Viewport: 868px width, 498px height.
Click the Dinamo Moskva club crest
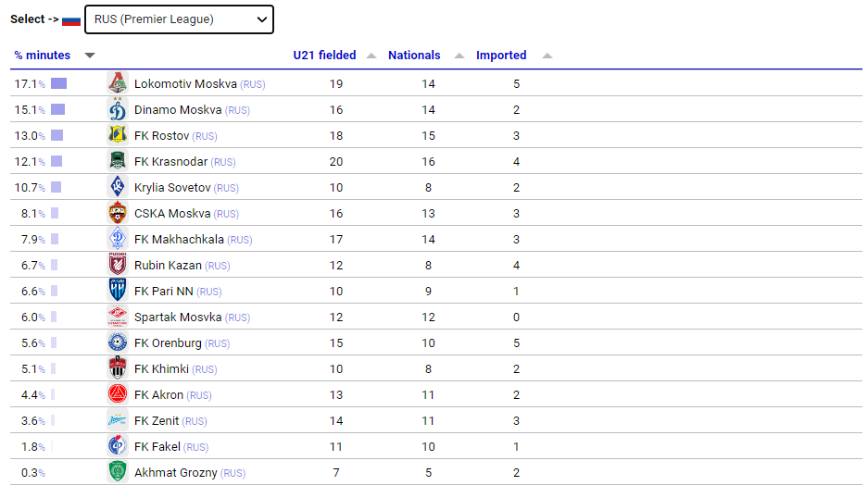point(118,109)
